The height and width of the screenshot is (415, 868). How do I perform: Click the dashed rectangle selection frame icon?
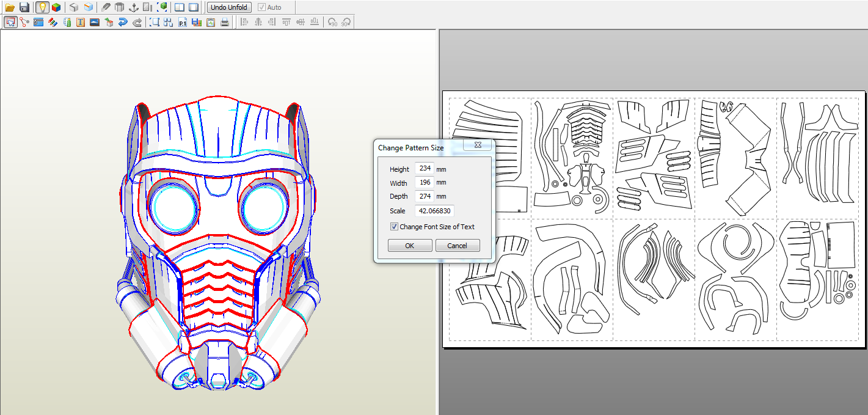(x=155, y=23)
